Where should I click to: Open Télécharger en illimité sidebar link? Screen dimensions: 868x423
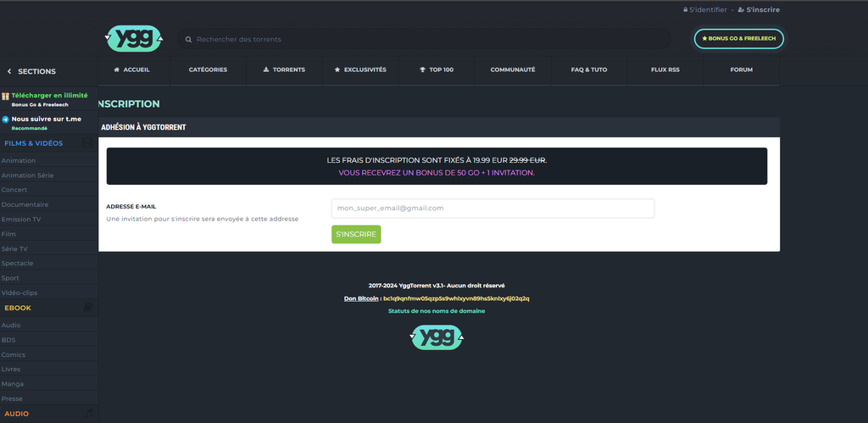(x=49, y=95)
